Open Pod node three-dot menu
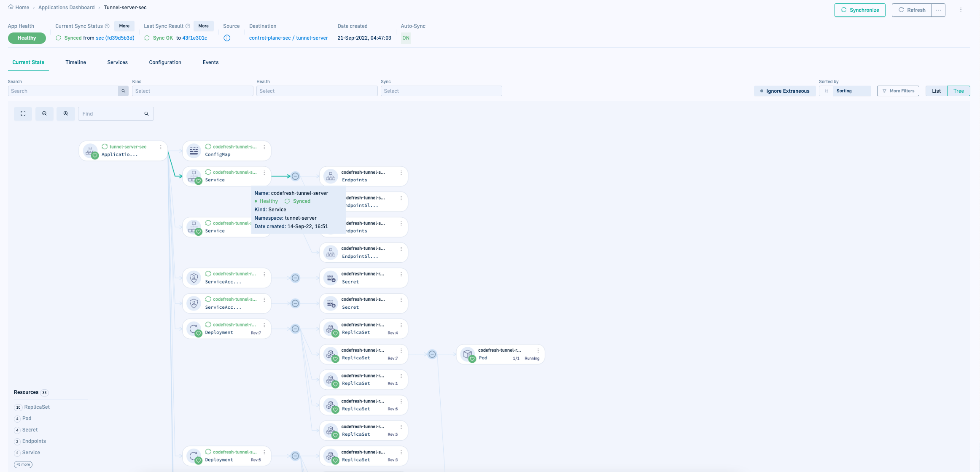 [538, 351]
